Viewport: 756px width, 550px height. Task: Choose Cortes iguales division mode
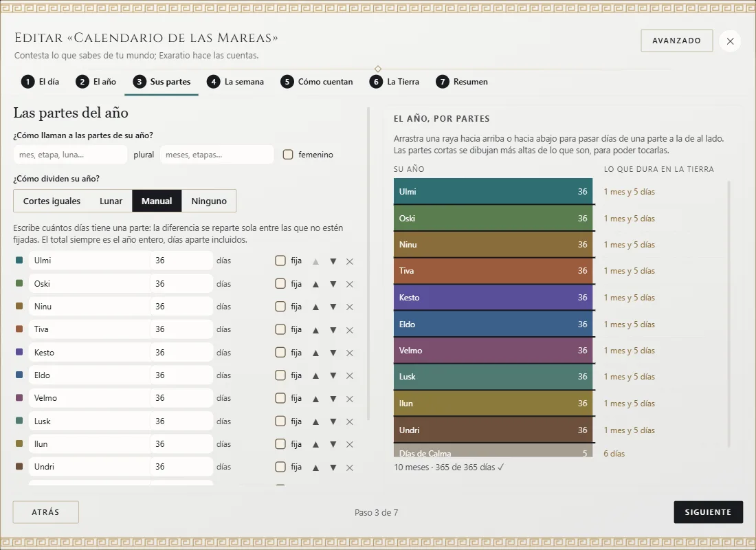click(x=52, y=201)
